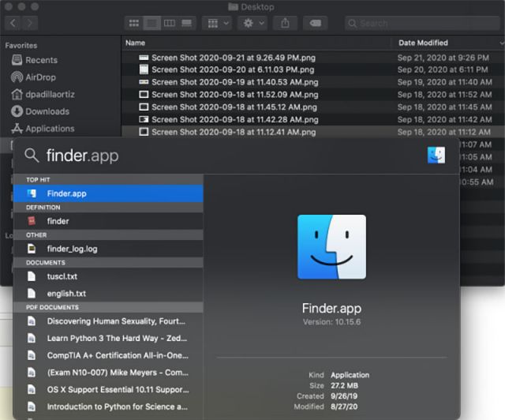Viewport: 505px width, 420px height.
Task: Switch Finder to gallery view
Action: tap(186, 24)
